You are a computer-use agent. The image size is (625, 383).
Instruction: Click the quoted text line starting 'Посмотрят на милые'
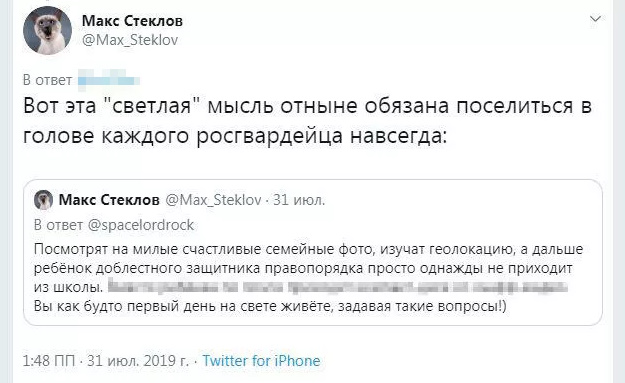coord(309,249)
